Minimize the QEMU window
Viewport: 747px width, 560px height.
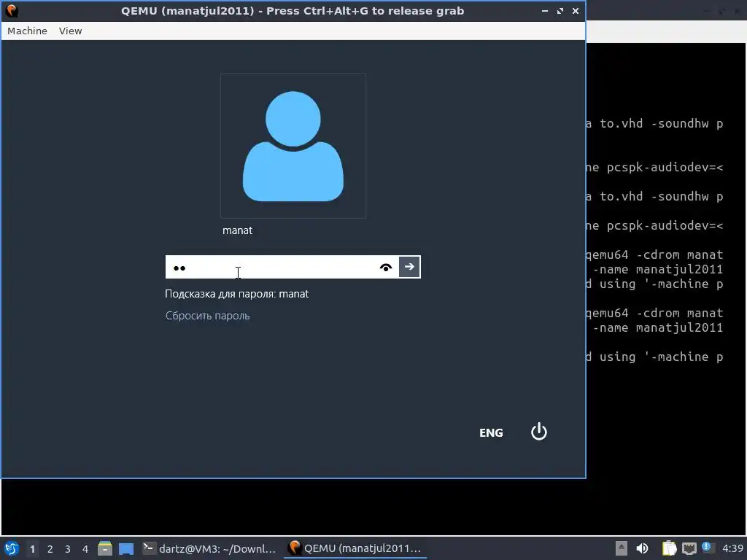pyautogui.click(x=544, y=10)
